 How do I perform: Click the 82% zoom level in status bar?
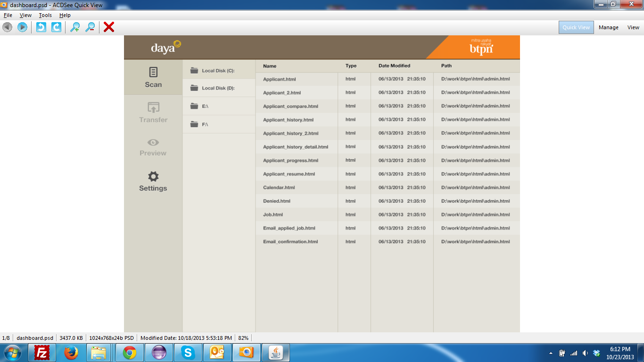point(243,338)
